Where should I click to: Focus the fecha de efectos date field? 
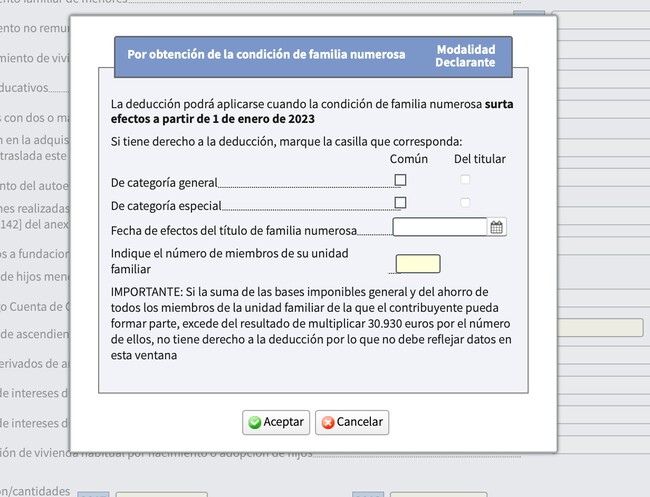[x=439, y=227]
